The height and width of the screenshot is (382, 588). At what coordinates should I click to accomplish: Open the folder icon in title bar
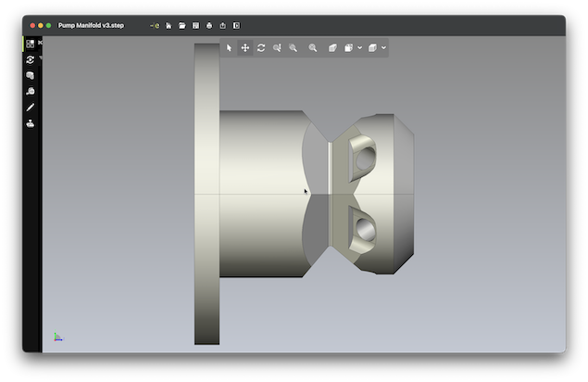point(182,25)
